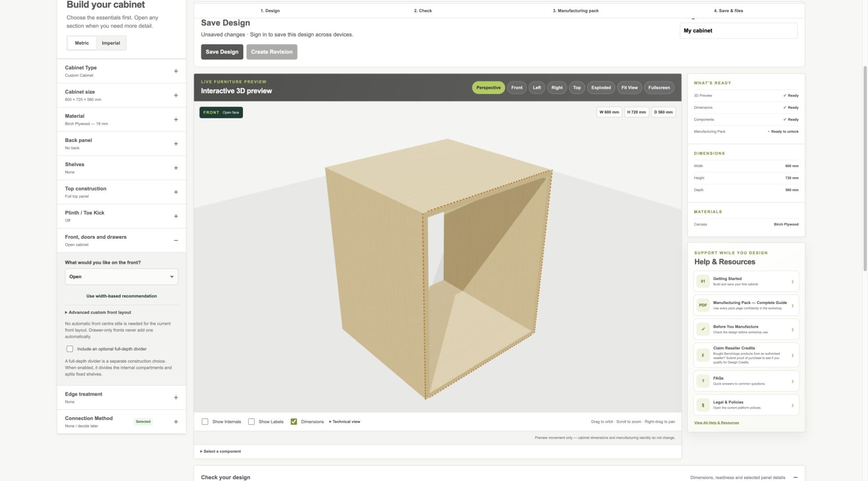The image size is (868, 481).
Task: Open View All Help & Resources link
Action: 716,423
